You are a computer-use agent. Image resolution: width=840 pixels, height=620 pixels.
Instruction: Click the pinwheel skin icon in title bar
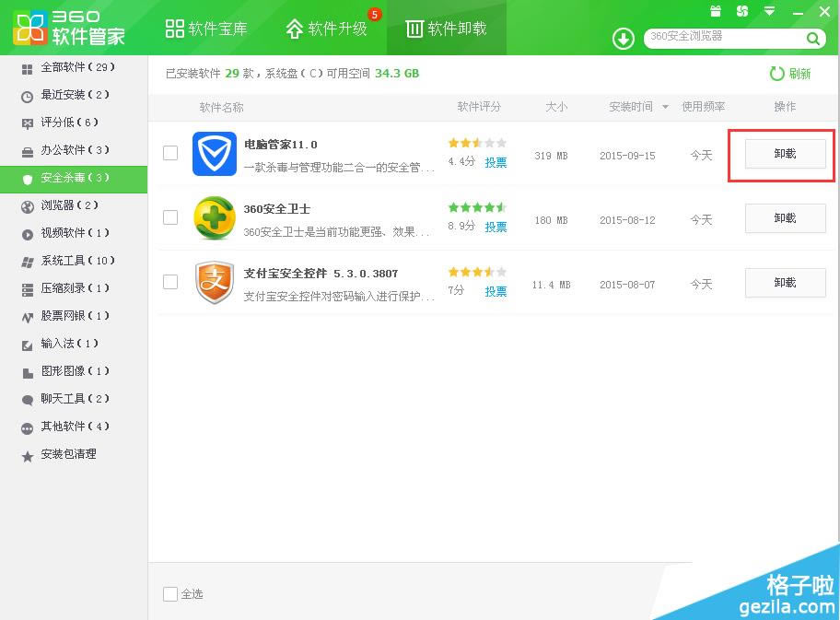tap(742, 11)
